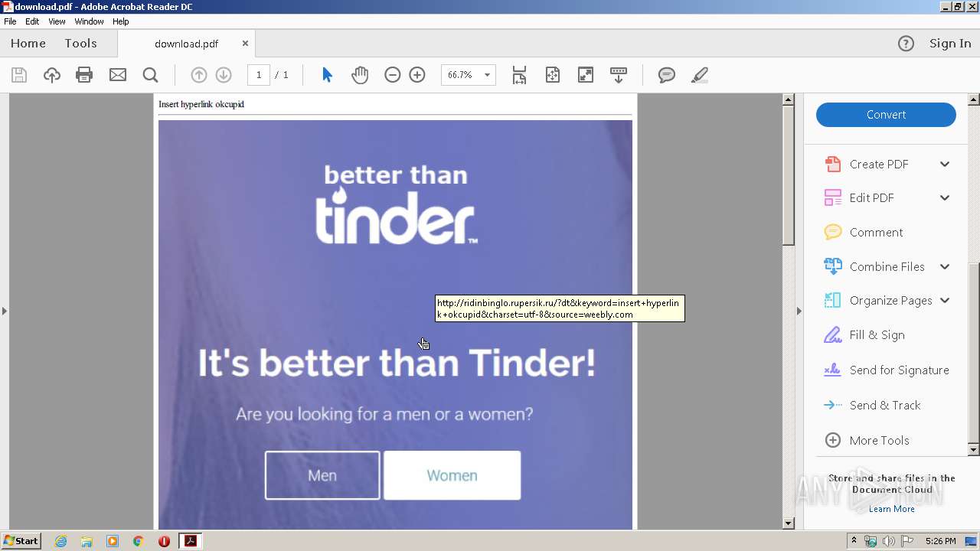The height and width of the screenshot is (551, 980).
Task: Open the Edit menu
Action: tap(32, 21)
